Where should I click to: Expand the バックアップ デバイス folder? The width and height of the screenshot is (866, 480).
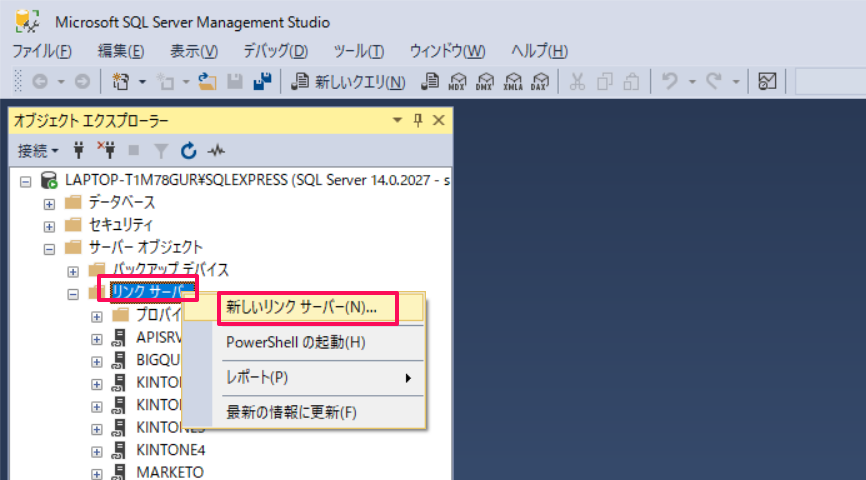73,272
